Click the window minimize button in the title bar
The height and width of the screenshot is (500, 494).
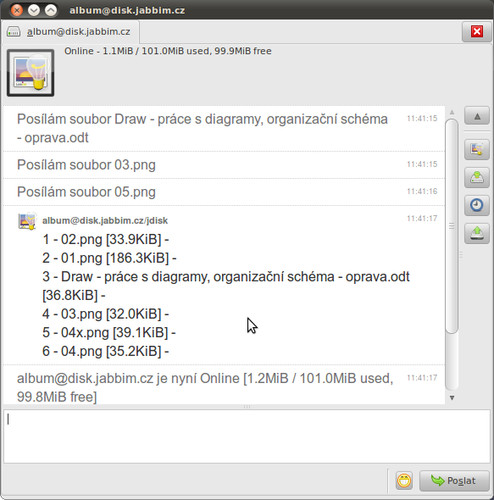tap(34, 10)
